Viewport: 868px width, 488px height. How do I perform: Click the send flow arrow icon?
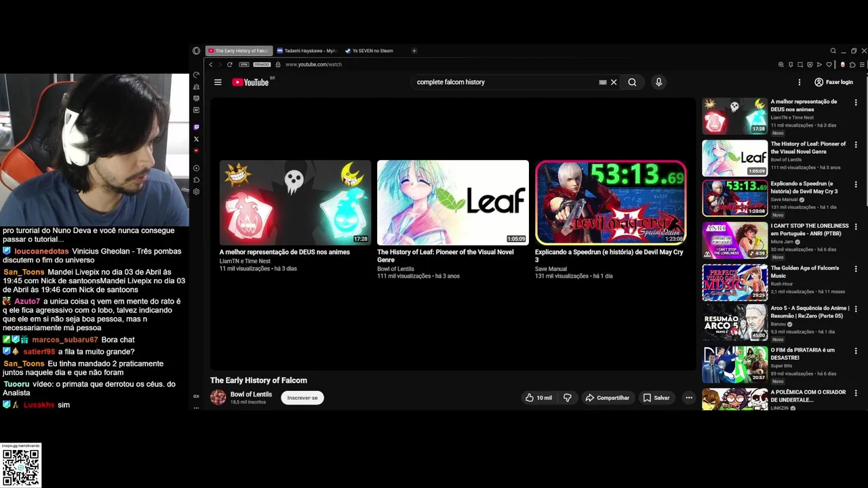coord(819,64)
